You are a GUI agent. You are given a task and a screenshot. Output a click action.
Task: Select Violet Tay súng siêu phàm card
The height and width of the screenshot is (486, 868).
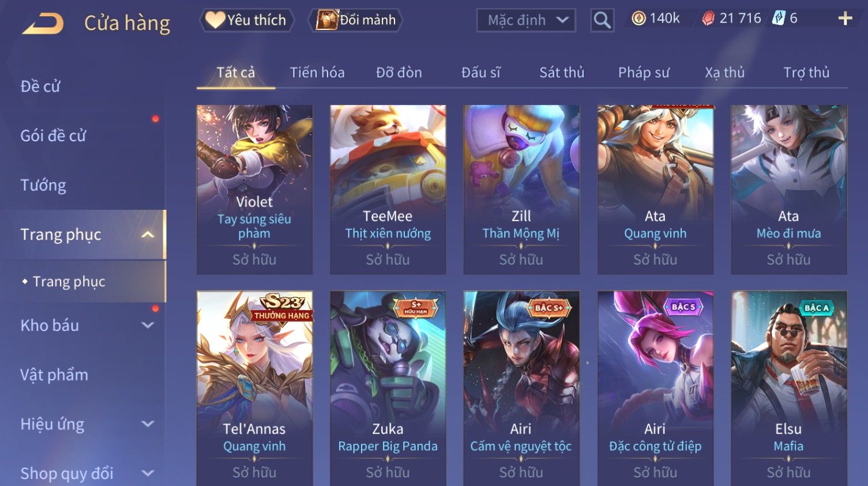(254, 189)
